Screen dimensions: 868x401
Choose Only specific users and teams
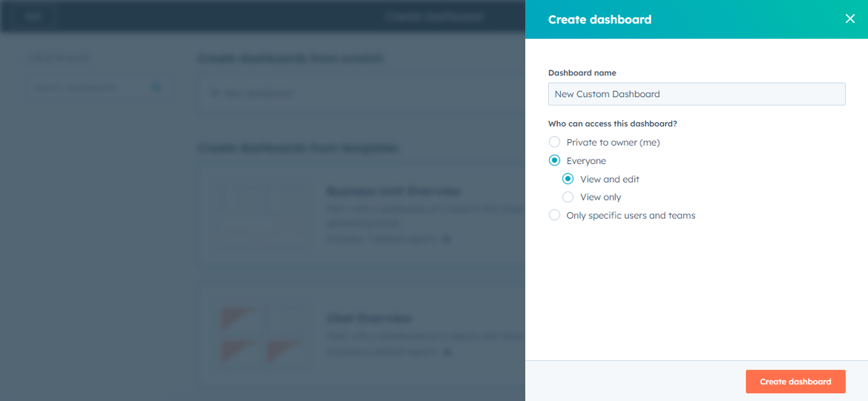point(554,215)
